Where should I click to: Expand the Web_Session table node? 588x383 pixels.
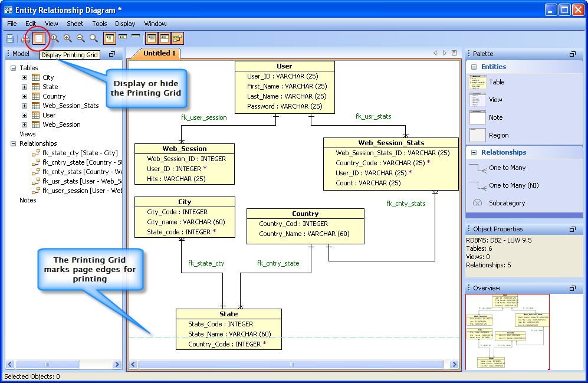(24, 125)
